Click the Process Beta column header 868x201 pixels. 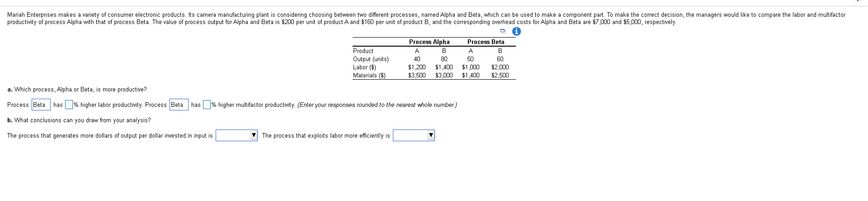pyautogui.click(x=486, y=42)
